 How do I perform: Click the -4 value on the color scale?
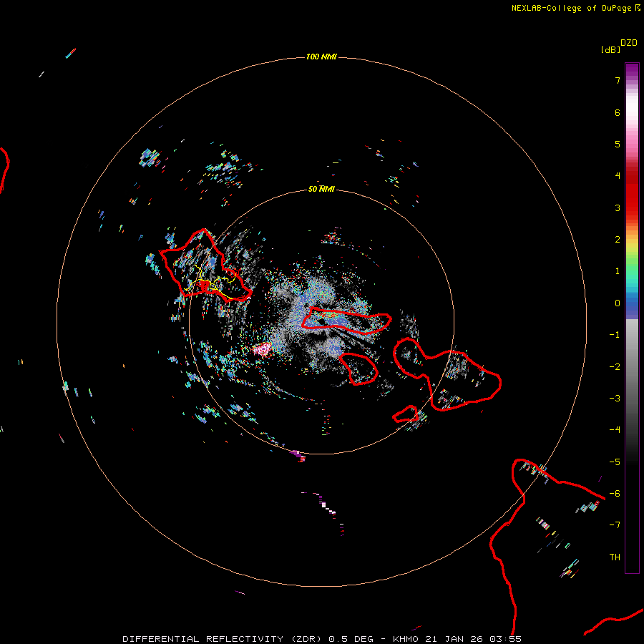(x=615, y=430)
